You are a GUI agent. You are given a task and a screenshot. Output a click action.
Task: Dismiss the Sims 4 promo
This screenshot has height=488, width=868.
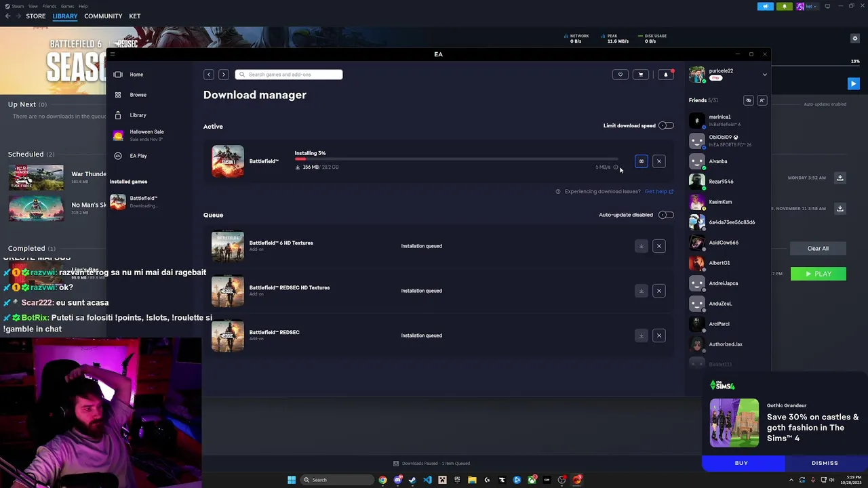pos(825,463)
